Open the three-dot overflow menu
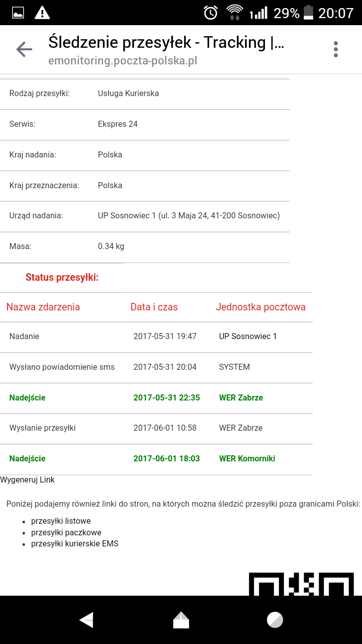This screenshot has width=362, height=644. [x=336, y=49]
